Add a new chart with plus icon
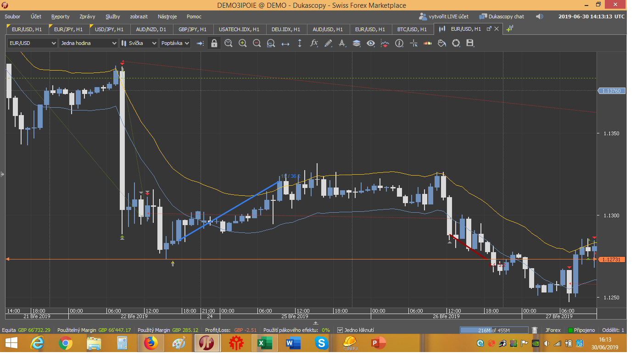642x364 pixels. pos(509,28)
